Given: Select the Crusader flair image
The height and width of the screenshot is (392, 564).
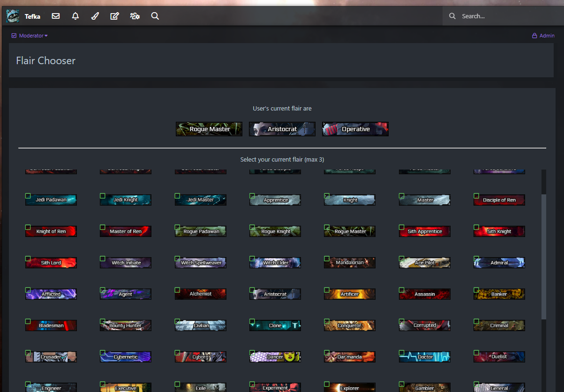Looking at the screenshot, I should 51,357.
